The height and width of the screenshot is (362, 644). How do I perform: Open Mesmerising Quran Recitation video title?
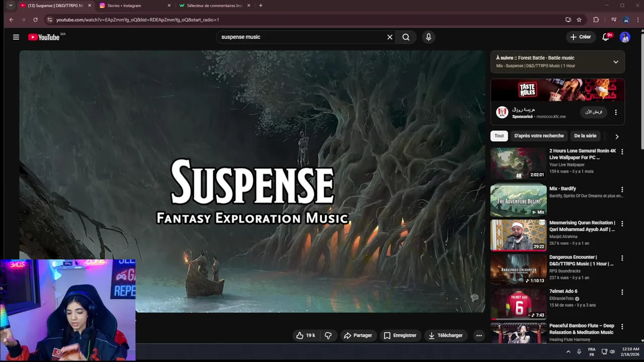click(x=582, y=226)
